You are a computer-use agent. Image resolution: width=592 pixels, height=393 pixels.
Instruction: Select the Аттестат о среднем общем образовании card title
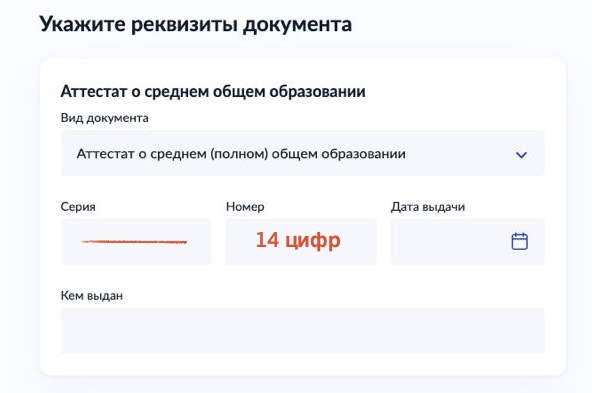[x=213, y=91]
